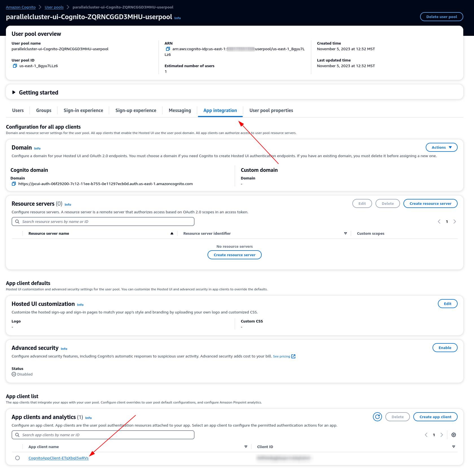Screen dimensions: 474x476
Task: Open the Domain Actions dropdown
Action: click(x=441, y=147)
